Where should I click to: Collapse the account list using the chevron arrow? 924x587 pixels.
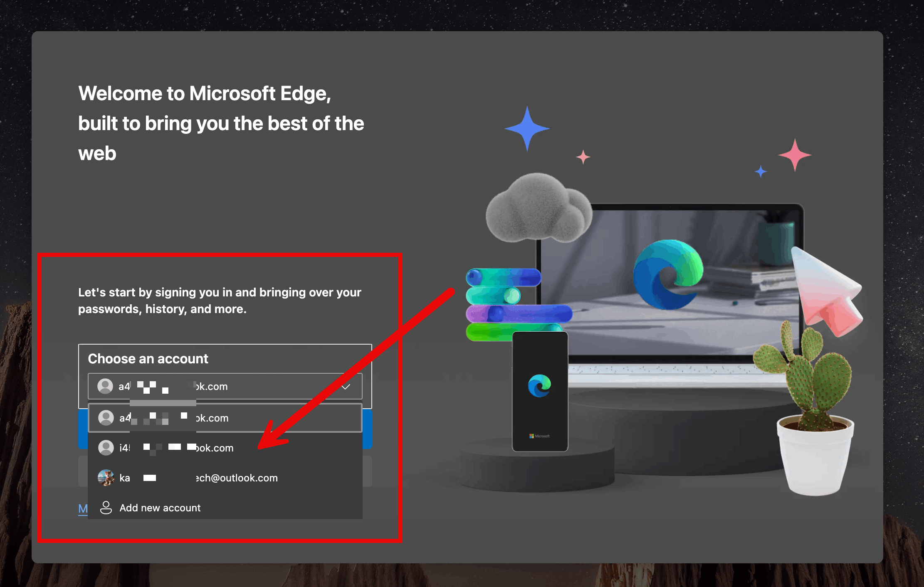pos(346,387)
